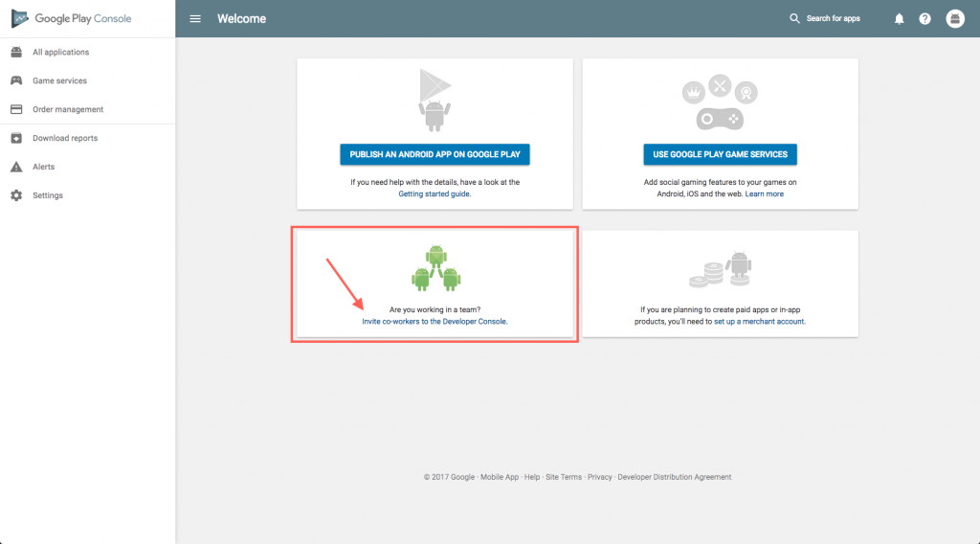Open the account avatar menu

click(955, 19)
